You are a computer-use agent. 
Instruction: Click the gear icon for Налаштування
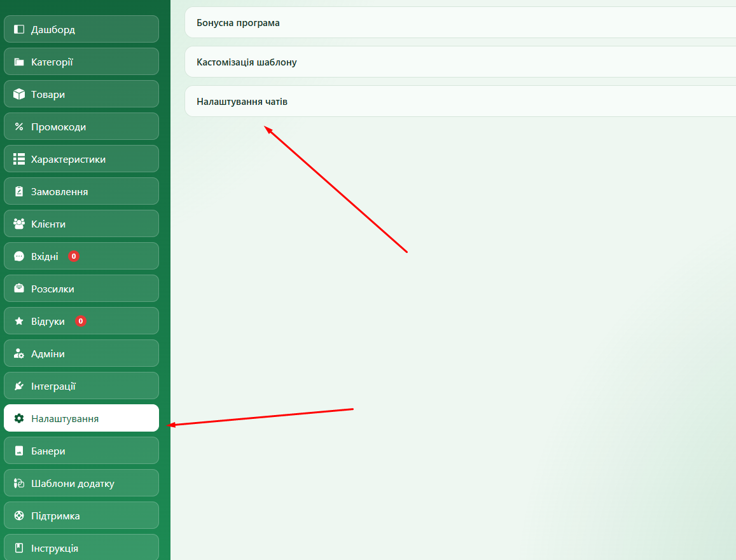coord(19,418)
